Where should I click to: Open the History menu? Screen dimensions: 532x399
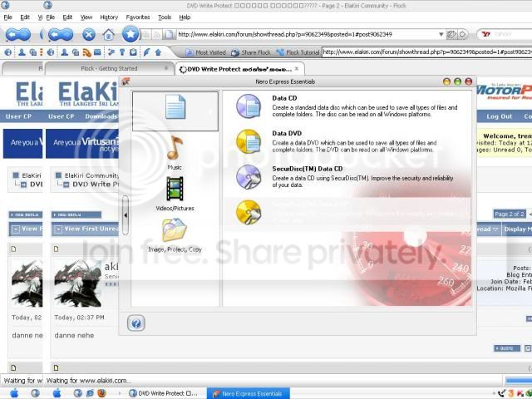point(109,17)
